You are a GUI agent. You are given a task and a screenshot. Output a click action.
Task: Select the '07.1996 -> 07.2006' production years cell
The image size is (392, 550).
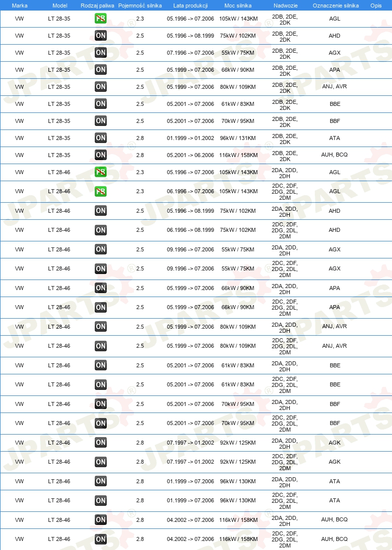pos(190,53)
